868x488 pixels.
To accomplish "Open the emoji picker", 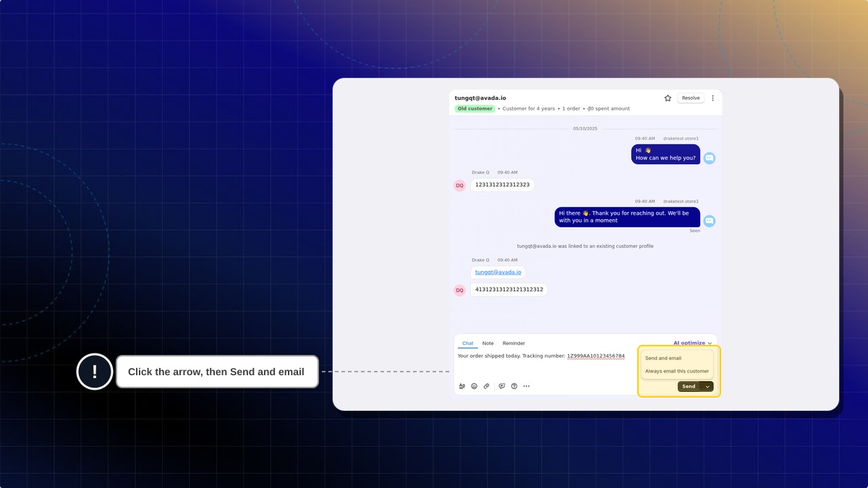I will tap(475, 386).
